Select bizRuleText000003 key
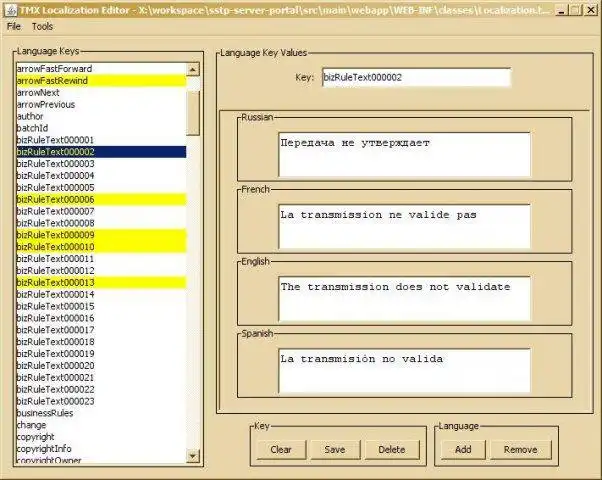This screenshot has width=602, height=480. click(101, 164)
